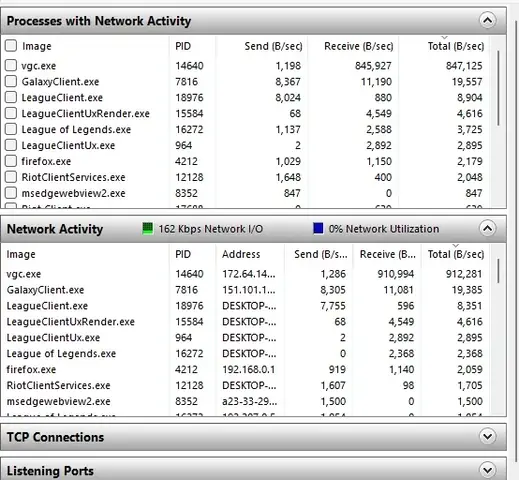Check the GalaxyClient.exe process checkbox
This screenshot has height=480, width=519.
click(11, 81)
